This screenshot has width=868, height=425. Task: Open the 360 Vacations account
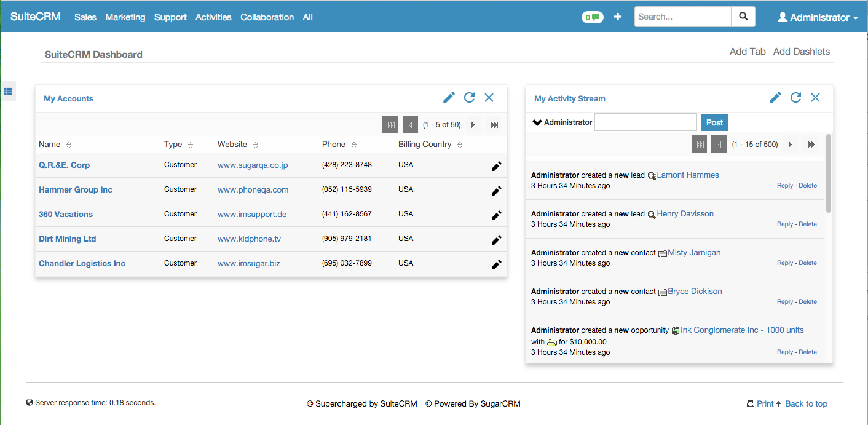(x=66, y=214)
